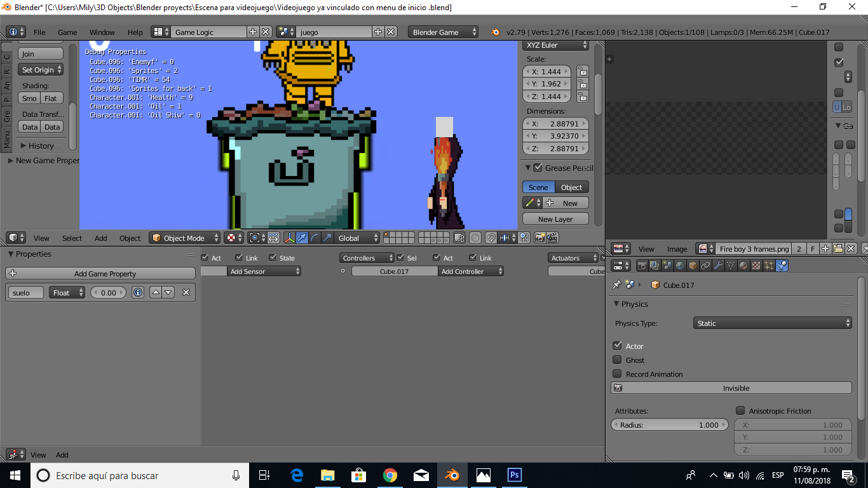Enable Anisotropic Friction checkbox
Viewport: 868px width, 488px height.
(x=740, y=410)
